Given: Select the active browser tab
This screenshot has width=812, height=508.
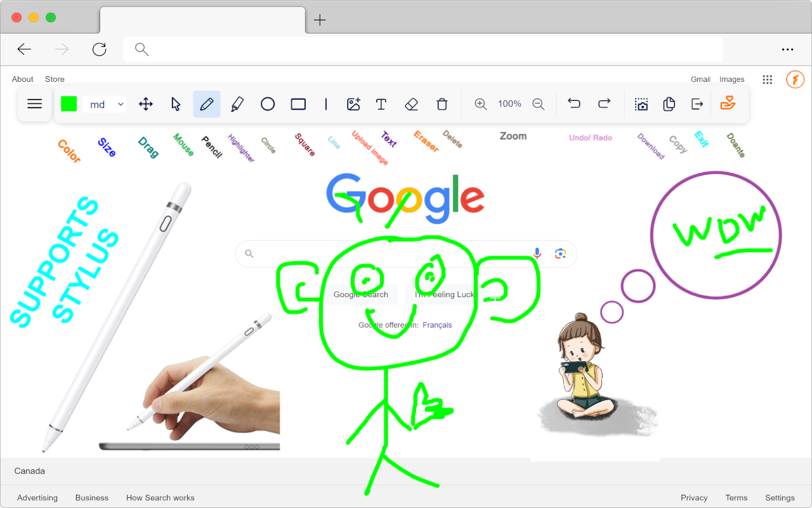Looking at the screenshot, I should click(202, 20).
